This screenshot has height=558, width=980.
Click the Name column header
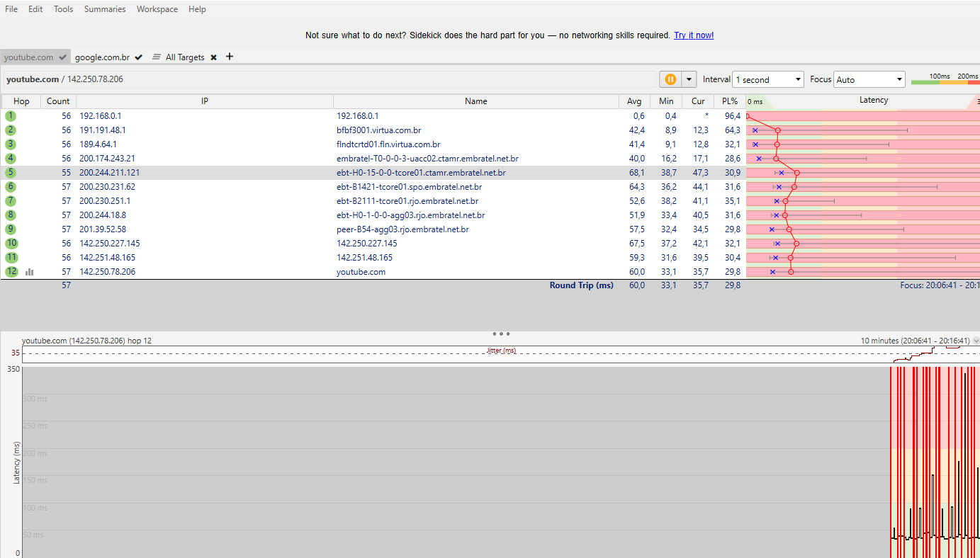[x=476, y=101]
